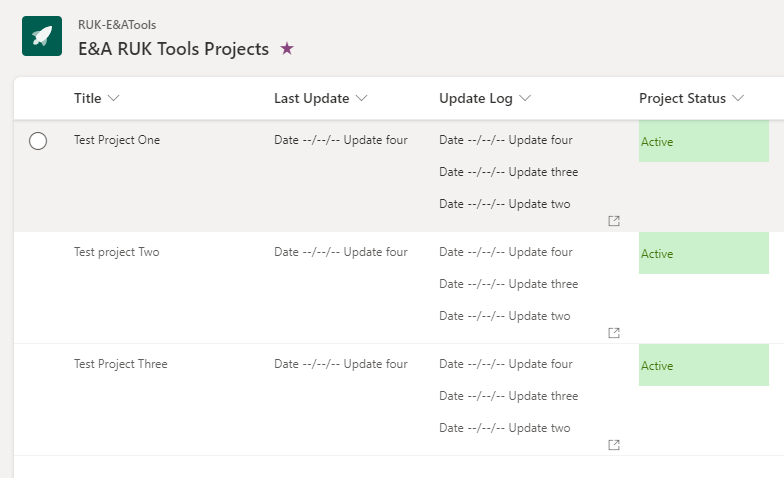Toggle the favorite star next to list title
Screen dimensions: 784x478
coord(287,48)
